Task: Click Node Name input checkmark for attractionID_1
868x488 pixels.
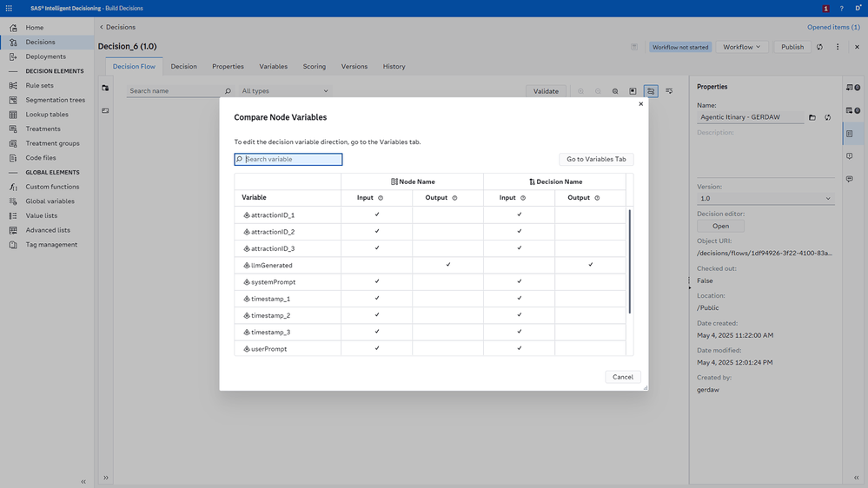Action: (x=377, y=214)
